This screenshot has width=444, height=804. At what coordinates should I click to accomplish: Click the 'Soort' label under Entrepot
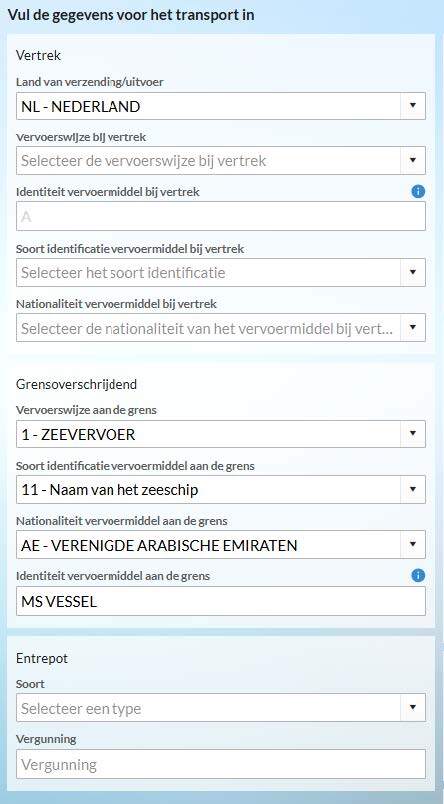pos(30,684)
